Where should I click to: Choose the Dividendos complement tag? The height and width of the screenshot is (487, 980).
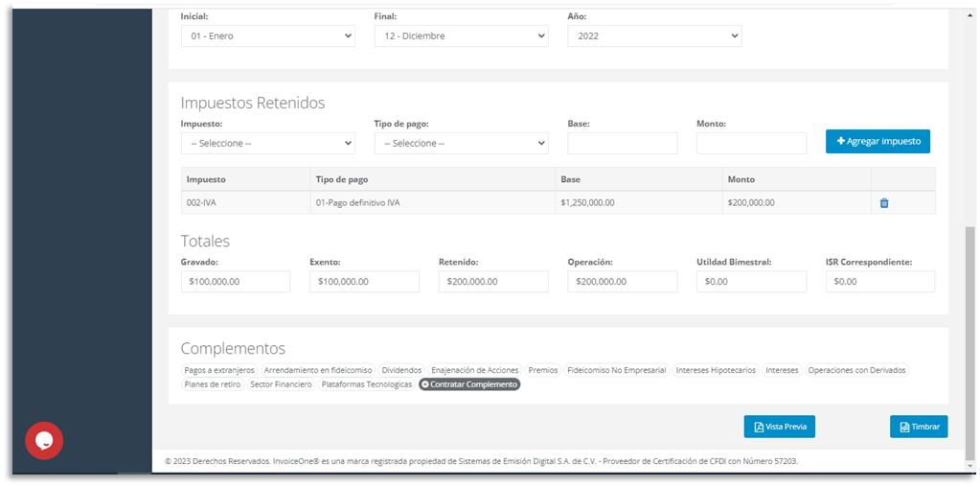(x=401, y=370)
